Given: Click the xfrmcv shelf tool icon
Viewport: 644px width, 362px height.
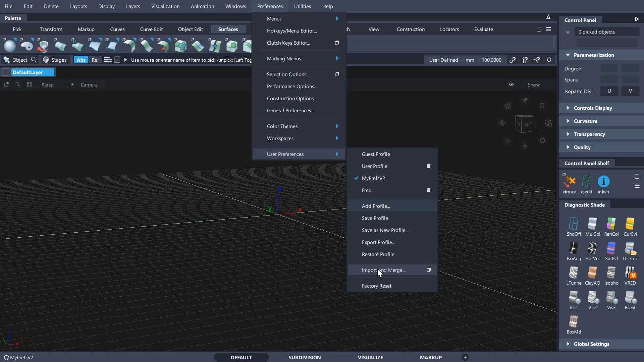Looking at the screenshot, I should tap(569, 182).
